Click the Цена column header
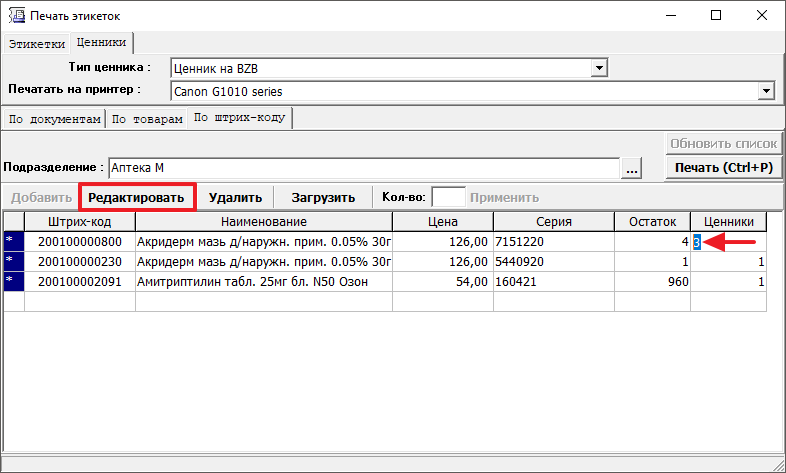Screen dimensions: 786x473 [442, 222]
